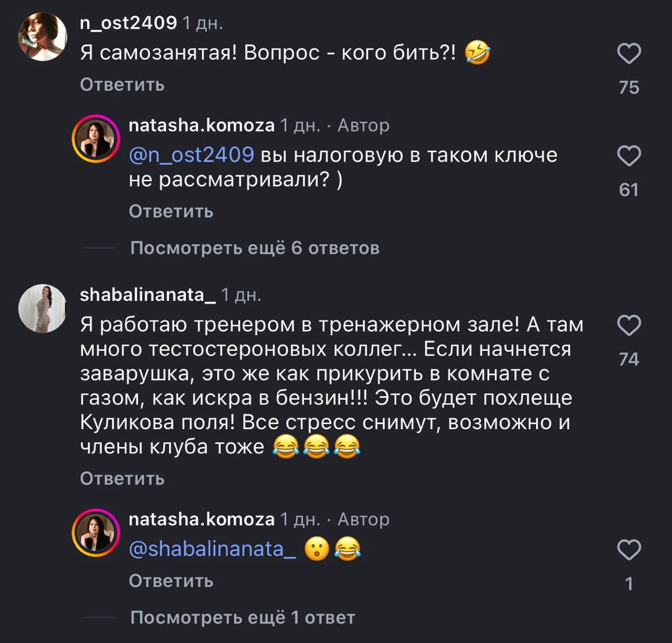View the 75 likes count on first comment
The image size is (672, 643).
coord(628,87)
